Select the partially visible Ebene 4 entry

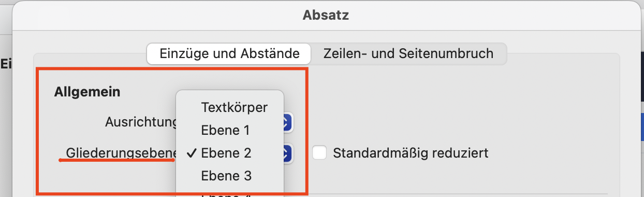[226, 195]
